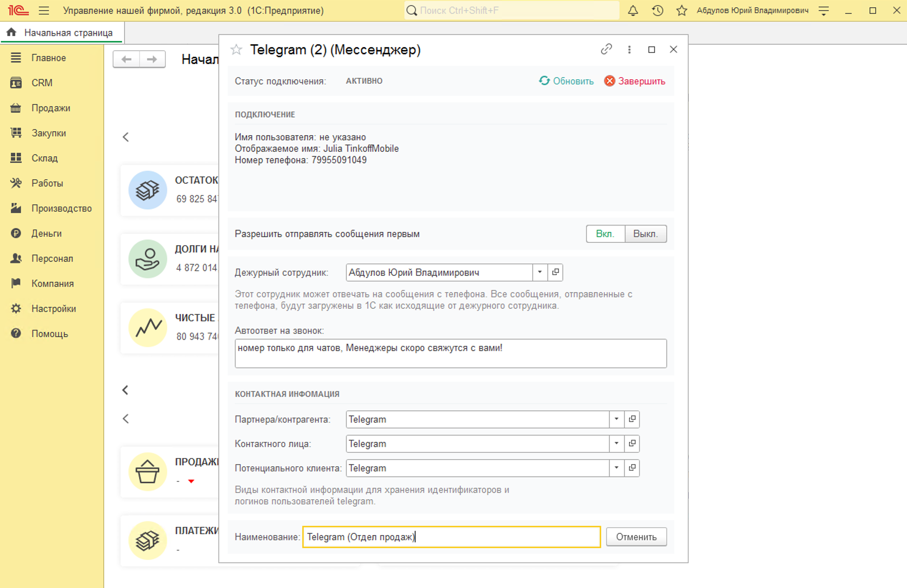Expand the Контактного лица dropdown
This screenshot has width=907, height=588.
click(x=616, y=444)
